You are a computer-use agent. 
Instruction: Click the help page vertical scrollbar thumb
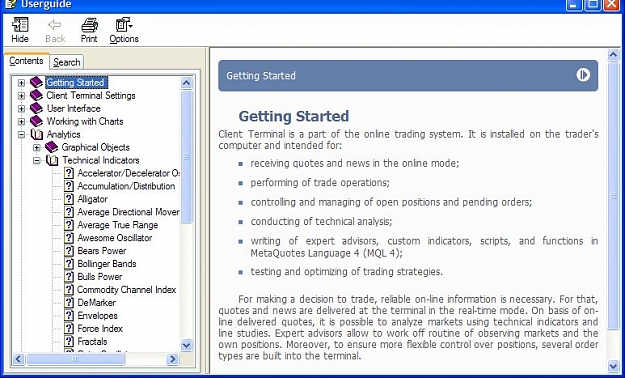coord(613,195)
